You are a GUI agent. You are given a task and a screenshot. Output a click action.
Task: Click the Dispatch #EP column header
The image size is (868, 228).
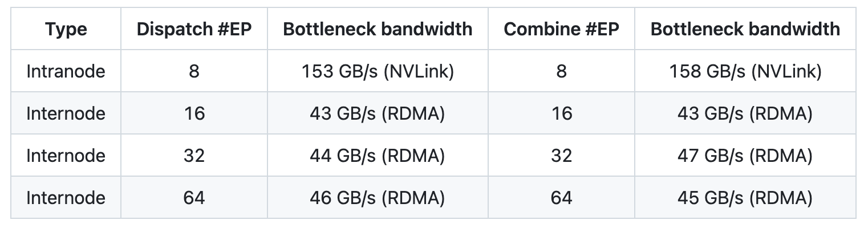(194, 29)
